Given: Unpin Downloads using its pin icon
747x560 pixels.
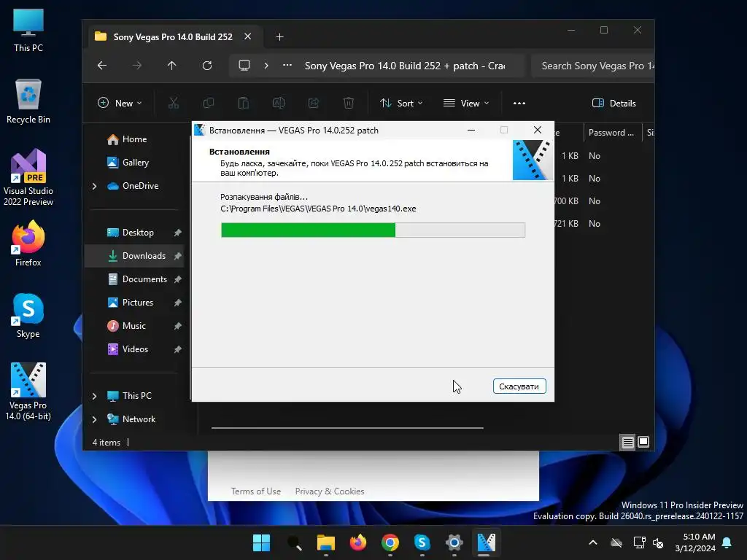Looking at the screenshot, I should 178,256.
